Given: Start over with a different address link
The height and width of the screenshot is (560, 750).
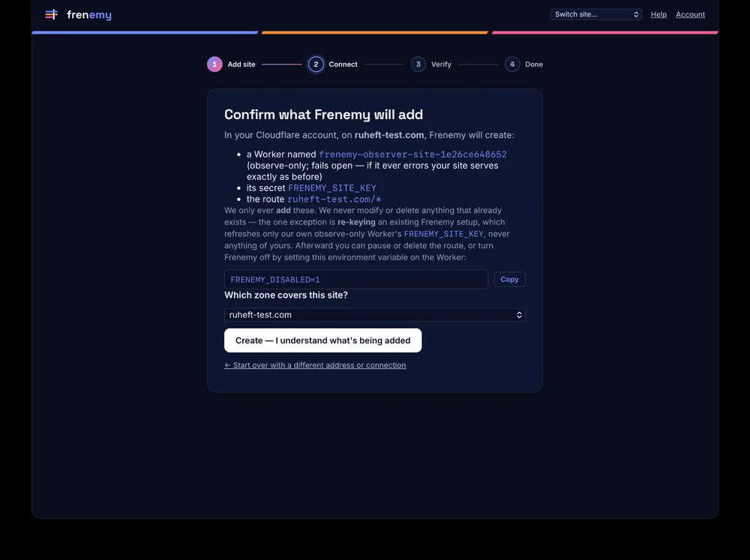Looking at the screenshot, I should pyautogui.click(x=315, y=365).
